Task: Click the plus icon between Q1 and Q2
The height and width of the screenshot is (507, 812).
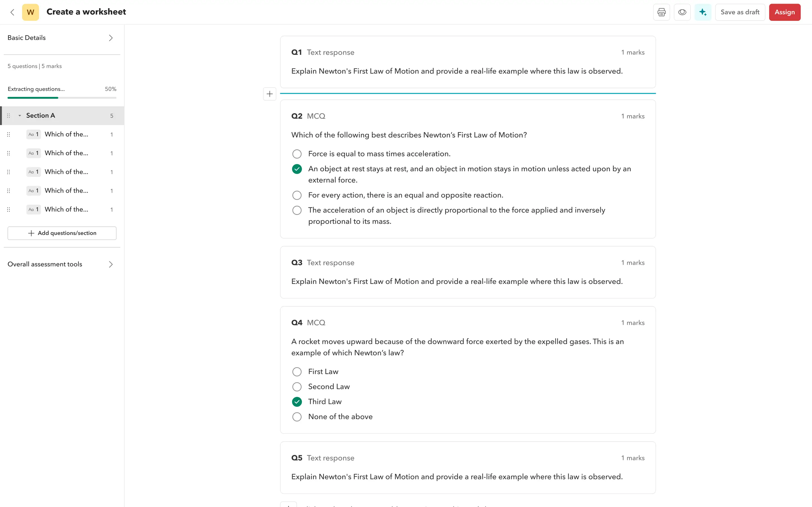Action: click(x=270, y=94)
